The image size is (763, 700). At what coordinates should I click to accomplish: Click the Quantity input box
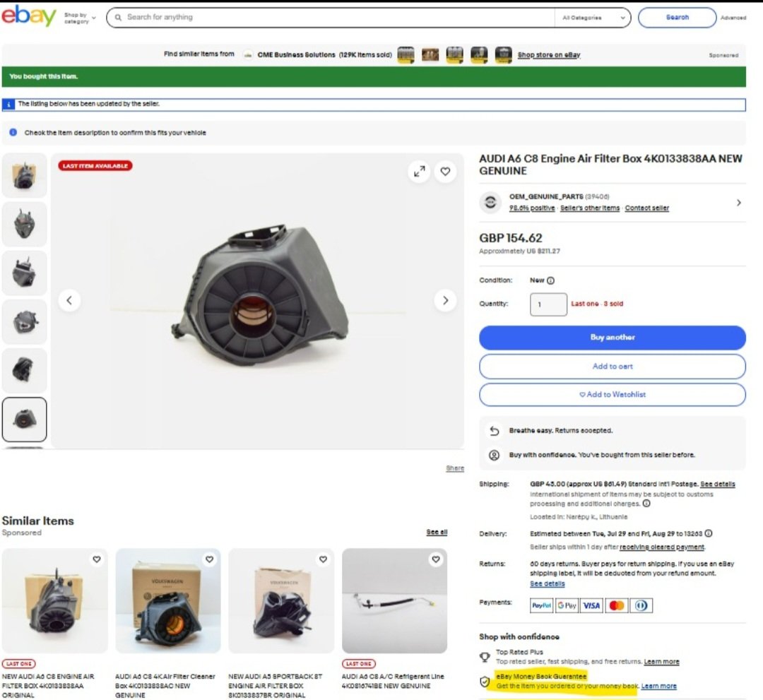click(548, 304)
